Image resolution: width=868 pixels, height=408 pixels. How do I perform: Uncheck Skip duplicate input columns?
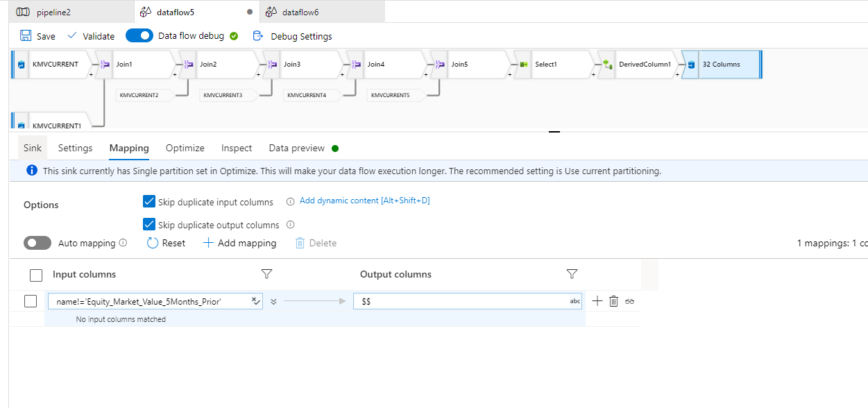point(148,202)
